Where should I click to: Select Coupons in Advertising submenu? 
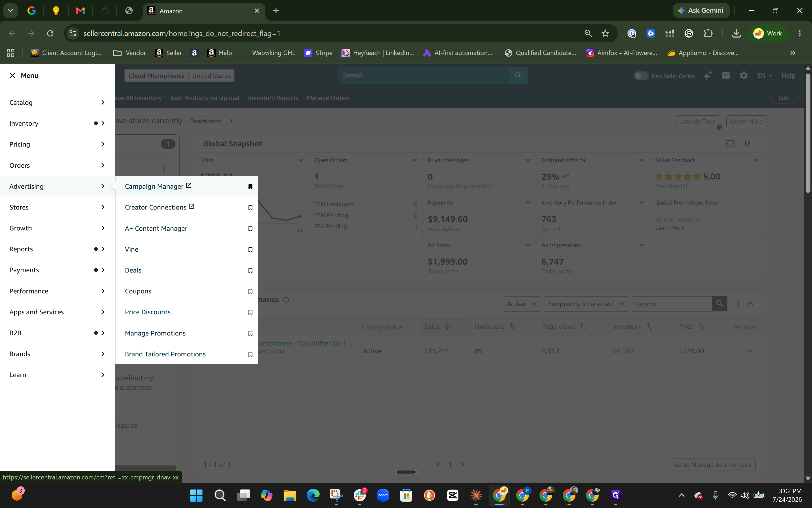[x=138, y=291]
